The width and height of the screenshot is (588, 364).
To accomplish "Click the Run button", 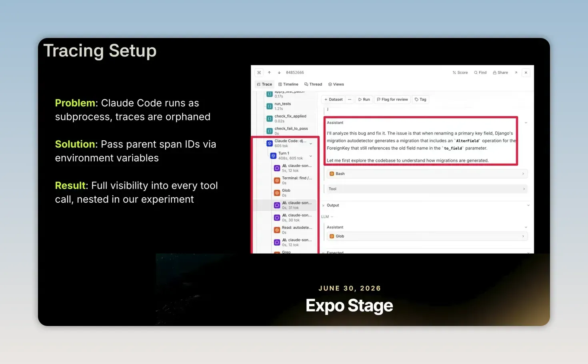I will pos(364,100).
